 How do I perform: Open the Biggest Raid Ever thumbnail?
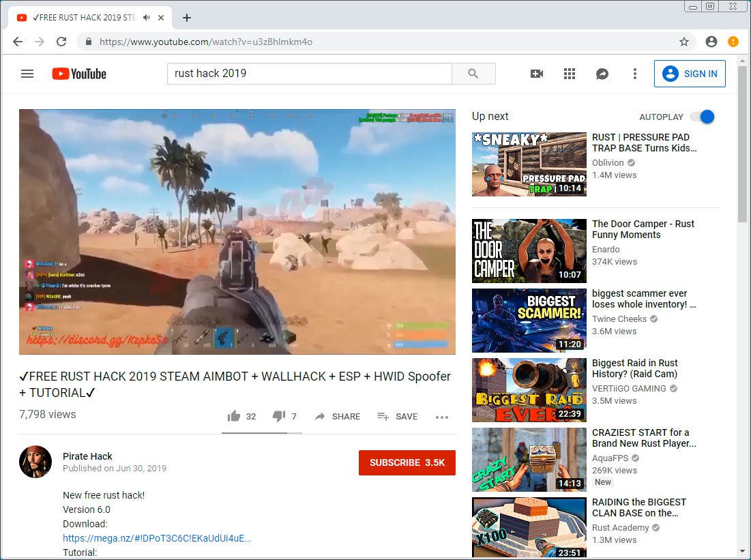coord(529,390)
